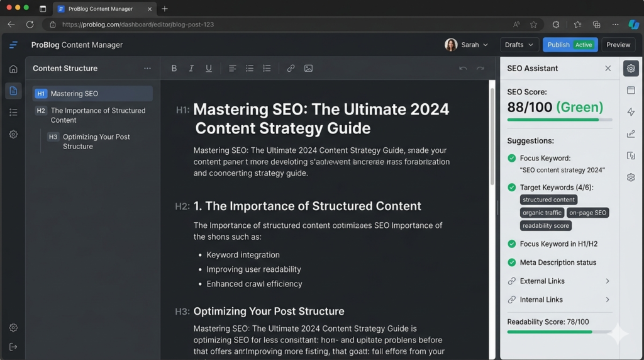Insert an image into the post
The height and width of the screenshot is (360, 644).
tap(308, 68)
